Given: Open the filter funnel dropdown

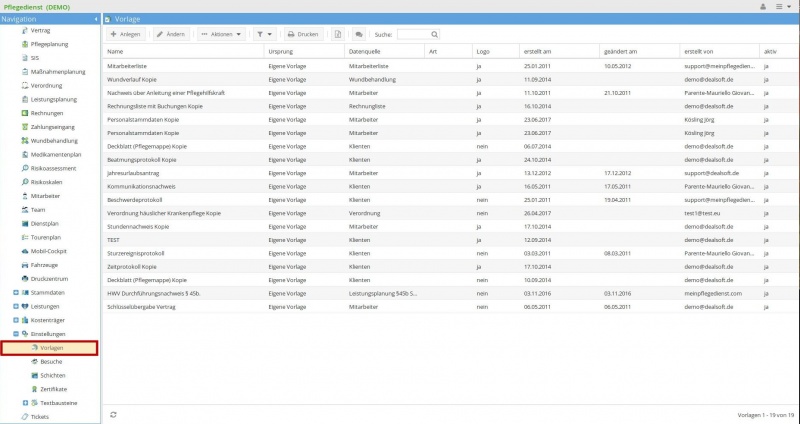Looking at the screenshot, I should (x=264, y=34).
